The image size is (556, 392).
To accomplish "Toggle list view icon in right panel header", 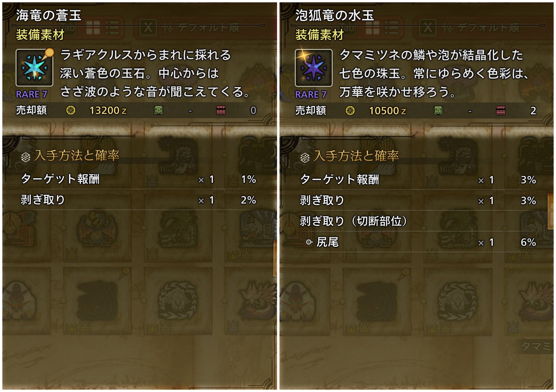I will pyautogui.click(x=392, y=28).
